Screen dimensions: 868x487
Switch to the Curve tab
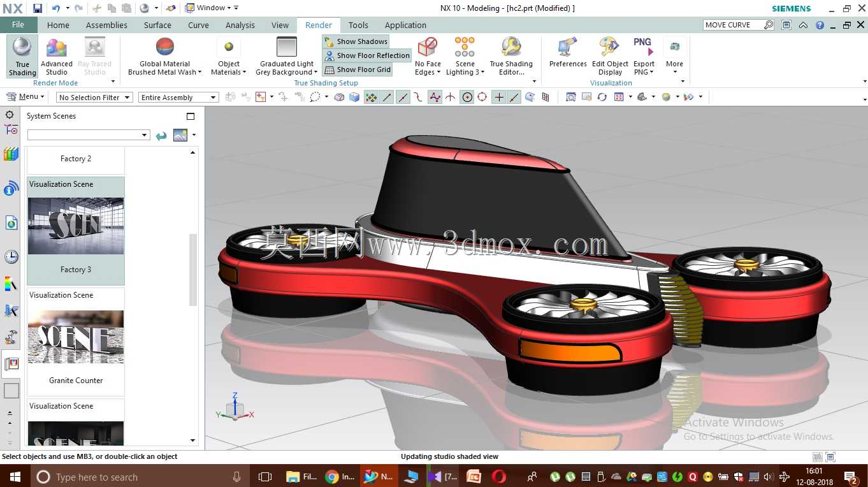point(198,25)
